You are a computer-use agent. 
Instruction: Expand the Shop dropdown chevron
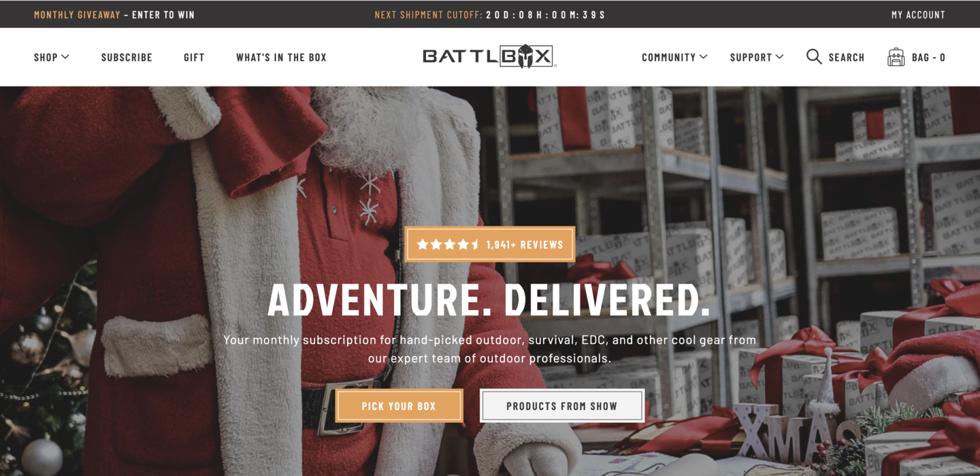pos(65,57)
